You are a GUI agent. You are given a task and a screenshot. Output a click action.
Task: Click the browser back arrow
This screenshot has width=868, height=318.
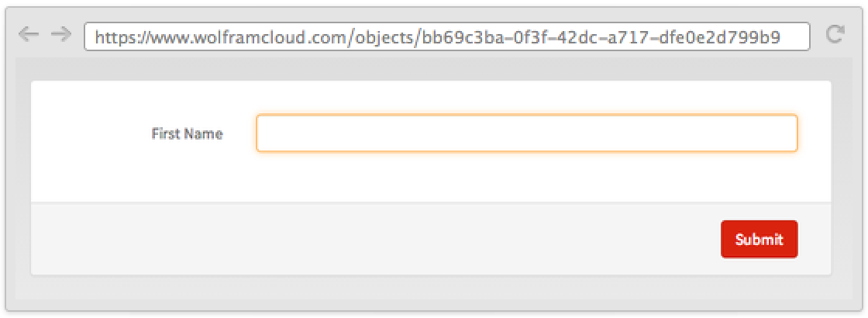(x=28, y=34)
